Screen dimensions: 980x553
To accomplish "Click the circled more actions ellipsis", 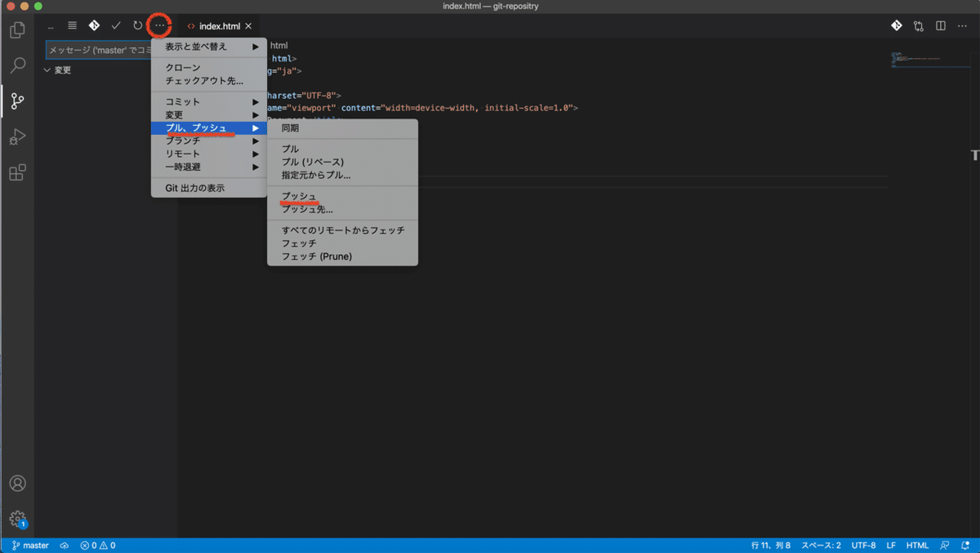I will pos(159,26).
